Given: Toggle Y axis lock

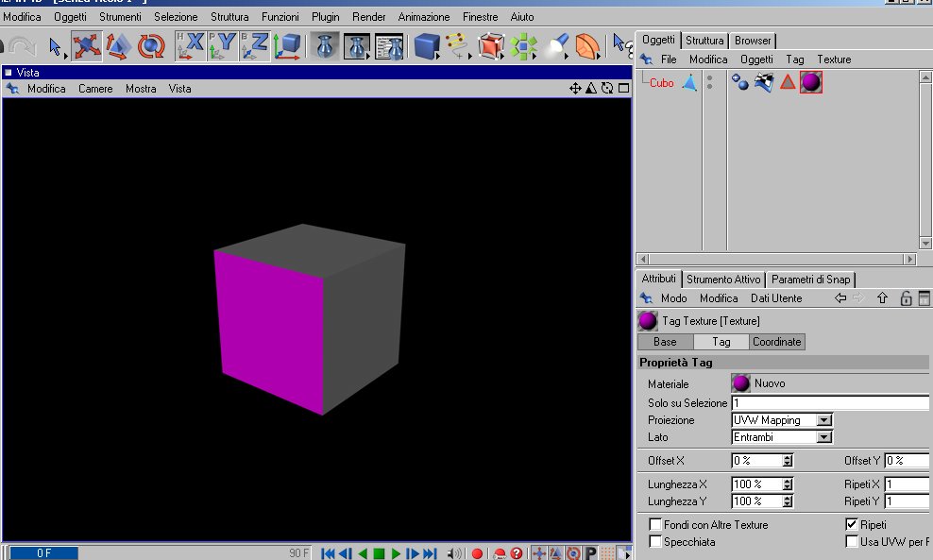Looking at the screenshot, I should pos(223,46).
